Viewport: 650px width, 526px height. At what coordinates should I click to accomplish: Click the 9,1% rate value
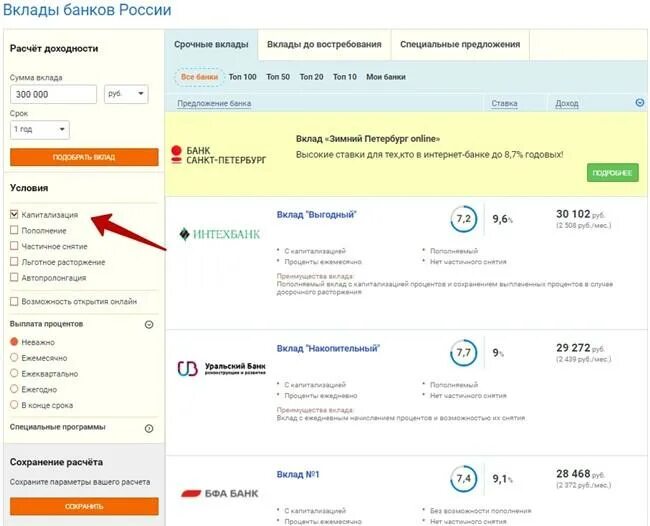pyautogui.click(x=502, y=479)
